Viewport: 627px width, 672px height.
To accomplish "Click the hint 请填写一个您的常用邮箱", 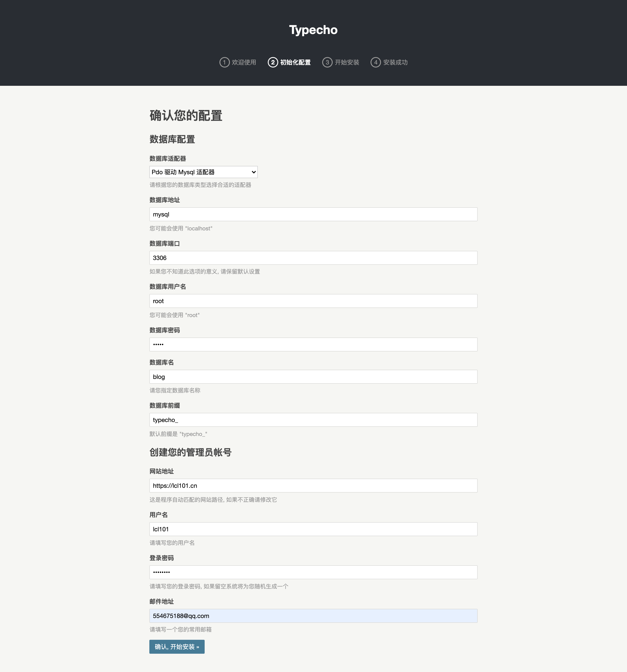I will coord(180,629).
